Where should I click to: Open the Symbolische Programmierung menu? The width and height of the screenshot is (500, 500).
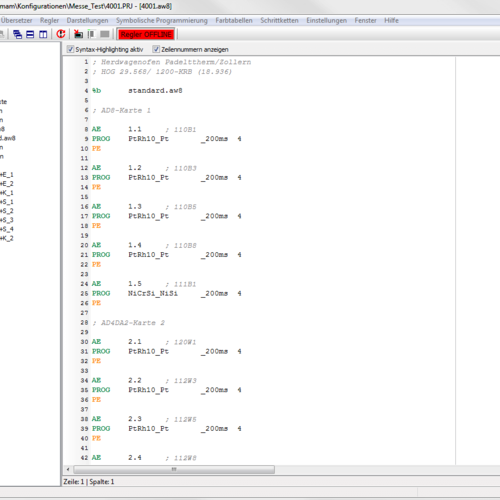[x=162, y=20]
